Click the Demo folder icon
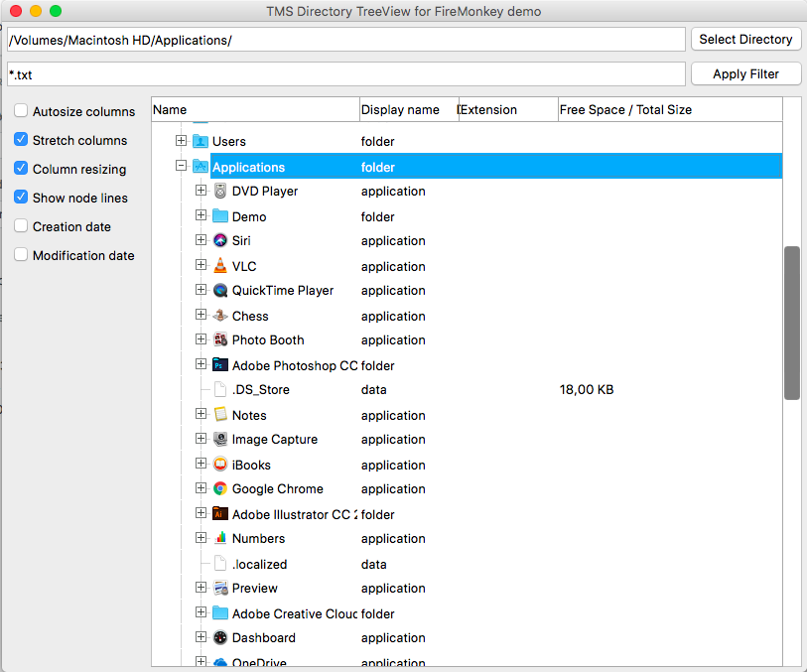Image resolution: width=807 pixels, height=672 pixels. click(x=220, y=215)
